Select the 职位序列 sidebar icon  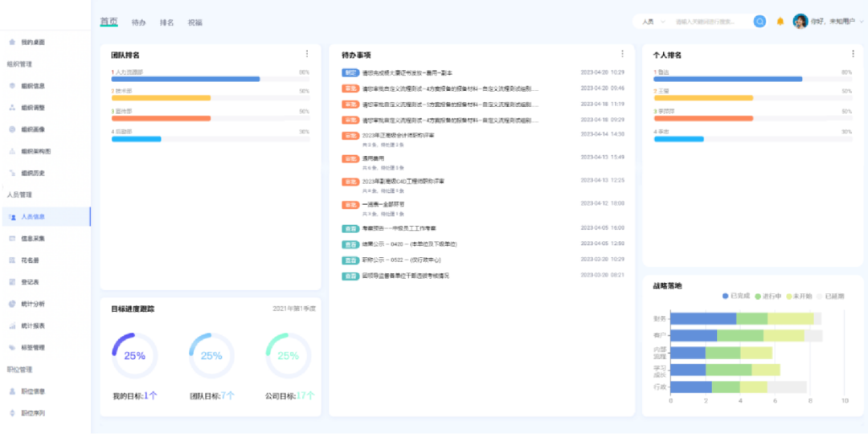point(12,413)
